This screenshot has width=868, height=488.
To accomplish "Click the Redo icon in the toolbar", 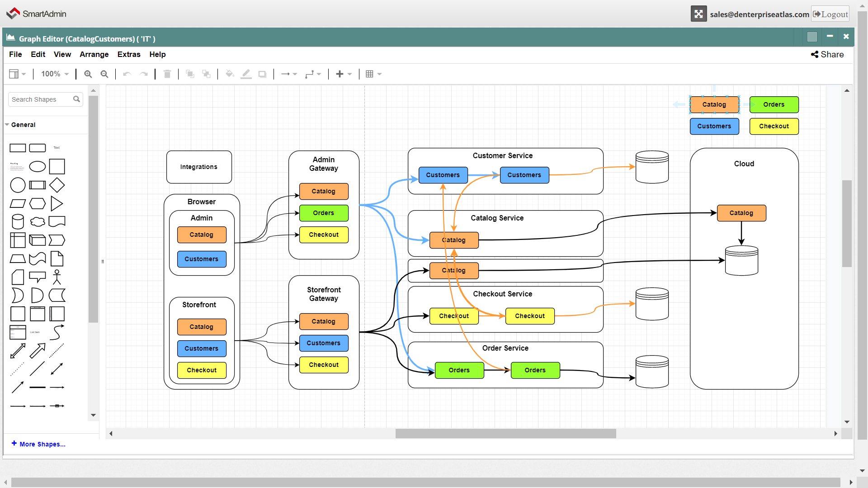I will pyautogui.click(x=144, y=74).
